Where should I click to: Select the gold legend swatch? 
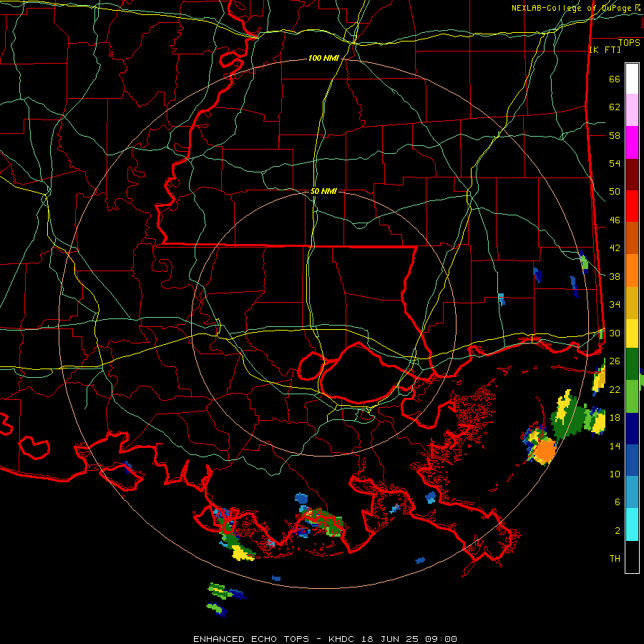click(x=632, y=303)
